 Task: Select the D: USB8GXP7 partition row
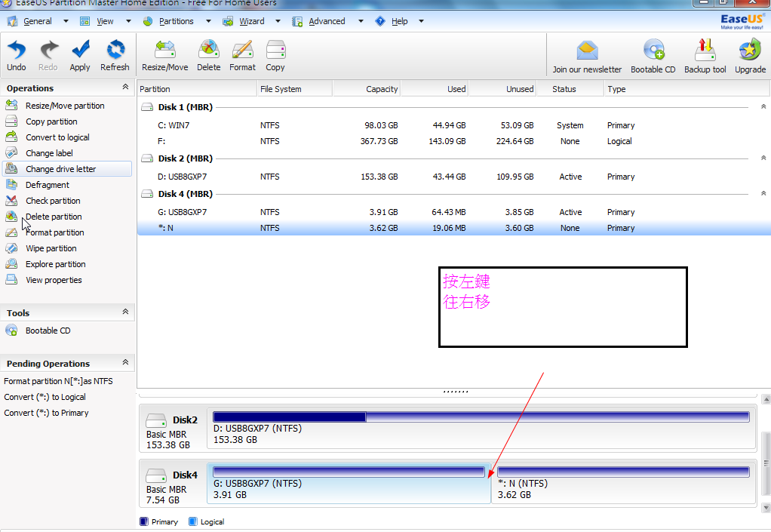click(x=453, y=177)
